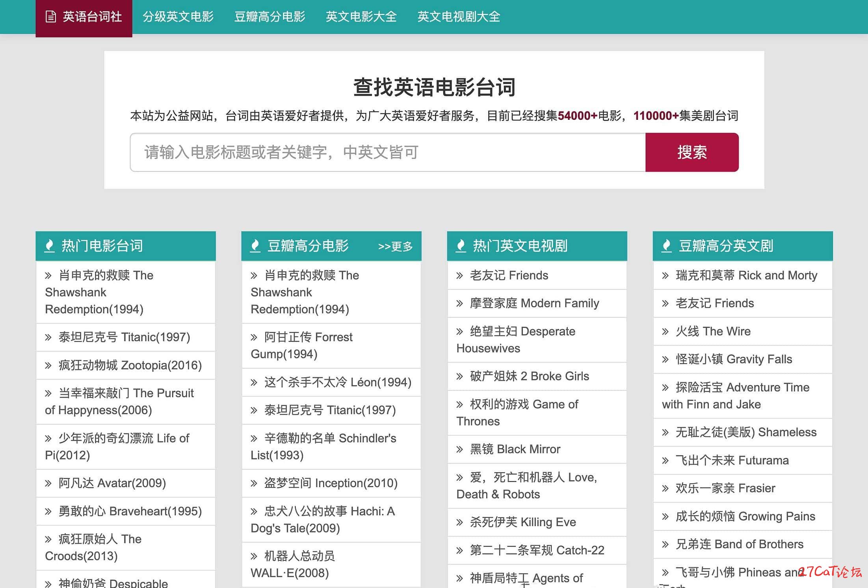Open 机器人总动员 WALL·E(2008)
The image size is (868, 588).
[331, 564]
